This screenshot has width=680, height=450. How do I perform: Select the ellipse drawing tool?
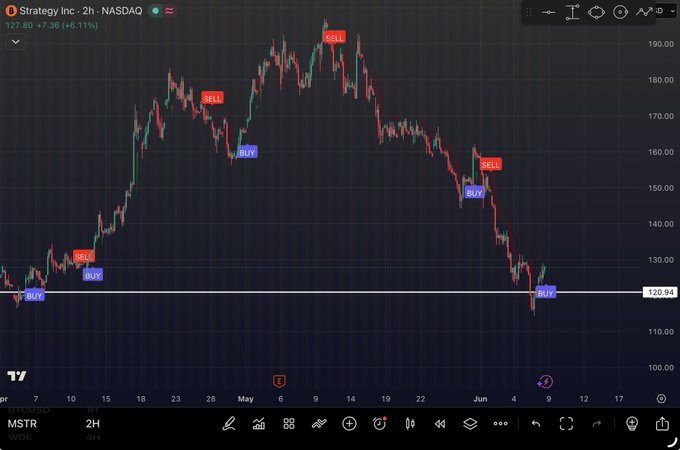coord(596,12)
